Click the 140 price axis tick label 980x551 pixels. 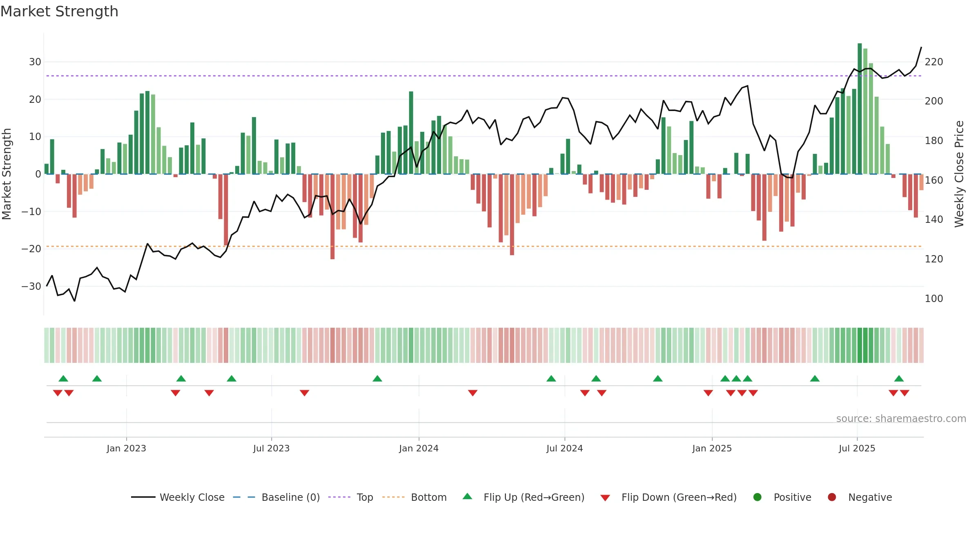pyautogui.click(x=934, y=220)
